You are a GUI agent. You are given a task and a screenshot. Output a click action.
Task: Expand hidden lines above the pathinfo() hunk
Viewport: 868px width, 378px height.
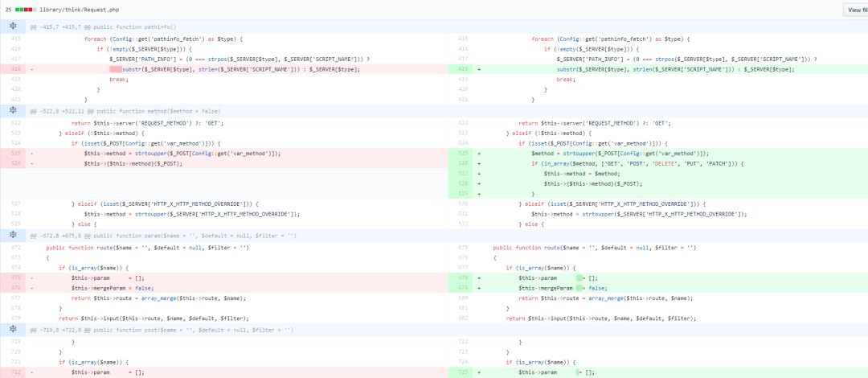tap(13, 27)
